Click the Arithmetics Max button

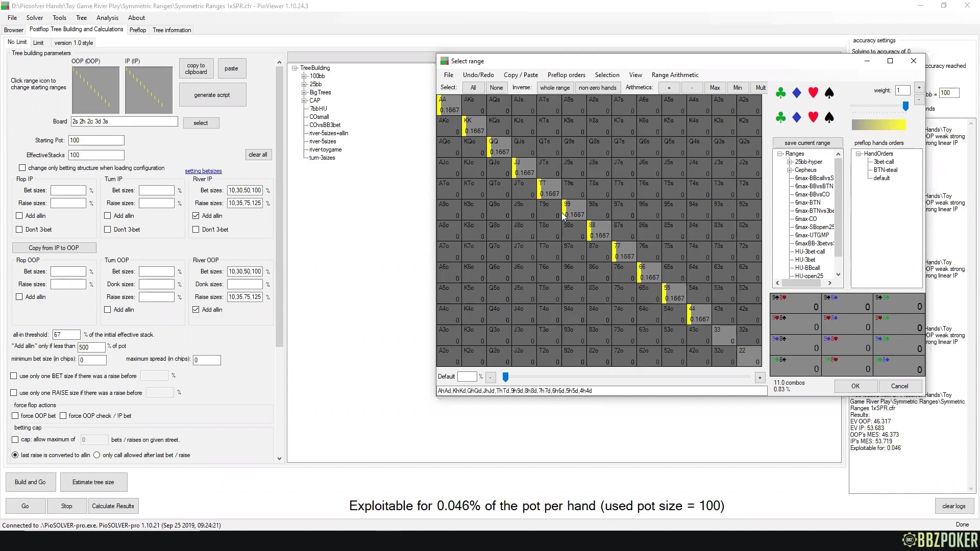[x=715, y=88]
